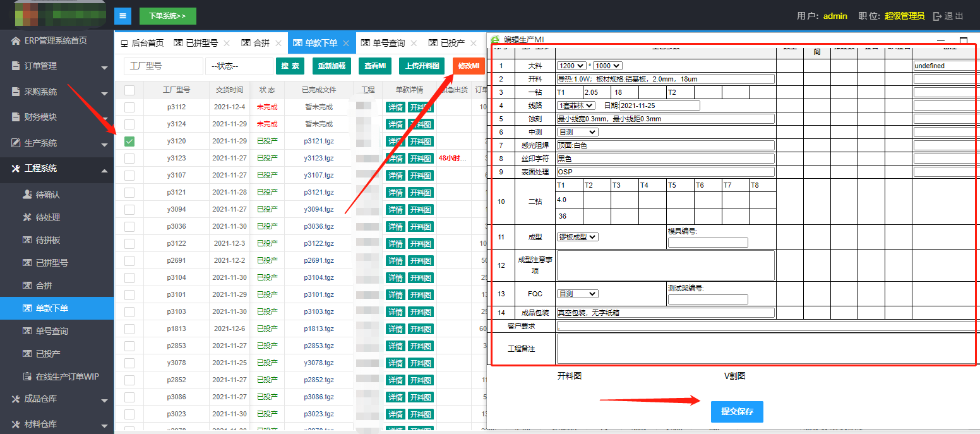This screenshot has height=434, width=980.
Task: Click the orange 修改MI button
Action: click(468, 66)
